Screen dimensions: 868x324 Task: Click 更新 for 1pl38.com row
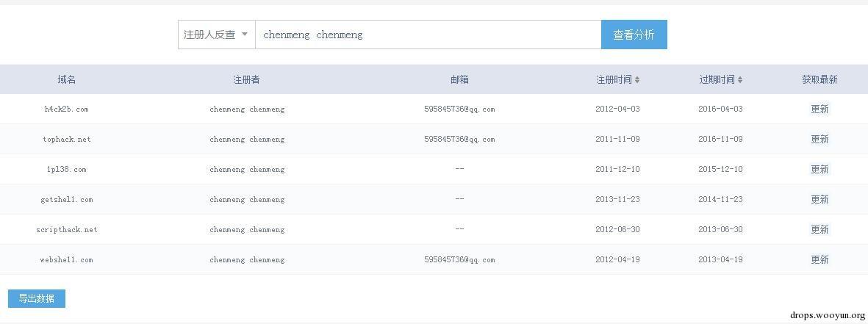click(819, 169)
